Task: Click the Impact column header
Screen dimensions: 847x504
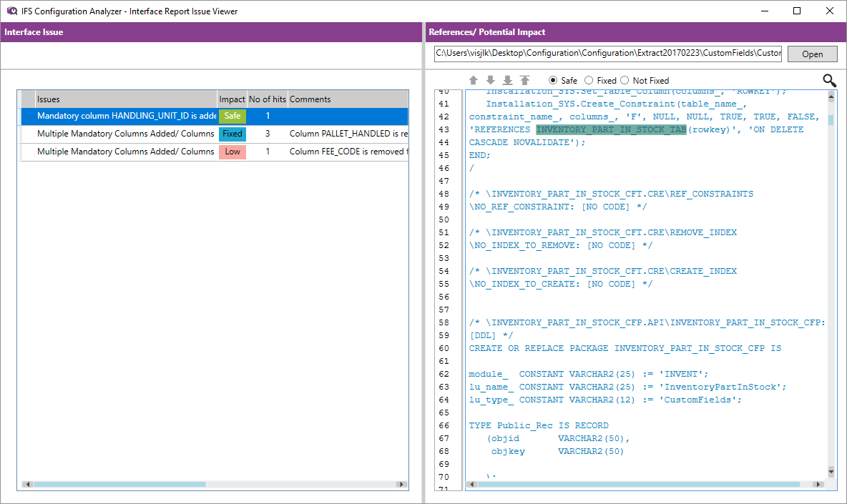Action: 232,99
